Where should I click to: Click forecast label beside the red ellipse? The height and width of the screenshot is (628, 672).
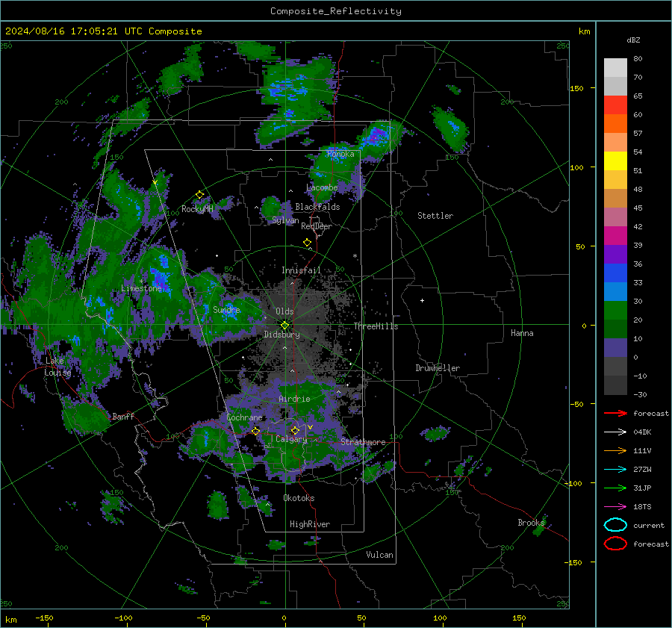pyautogui.click(x=651, y=544)
